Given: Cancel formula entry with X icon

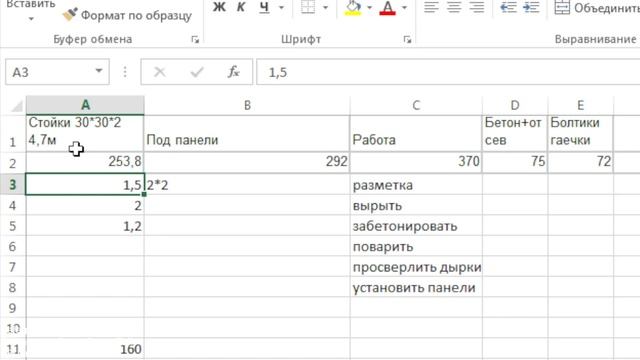Looking at the screenshot, I should point(160,72).
